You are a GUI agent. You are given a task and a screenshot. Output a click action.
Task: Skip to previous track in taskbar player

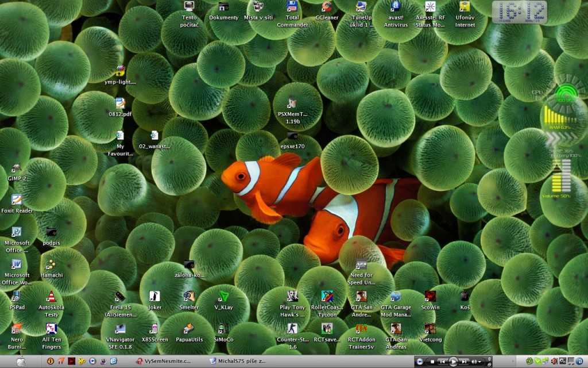443,362
